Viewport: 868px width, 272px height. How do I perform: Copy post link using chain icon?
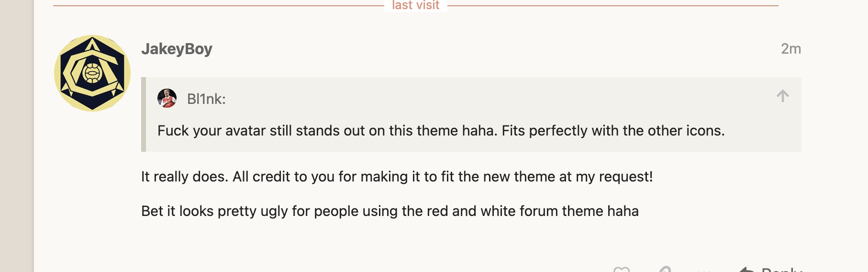point(664,270)
